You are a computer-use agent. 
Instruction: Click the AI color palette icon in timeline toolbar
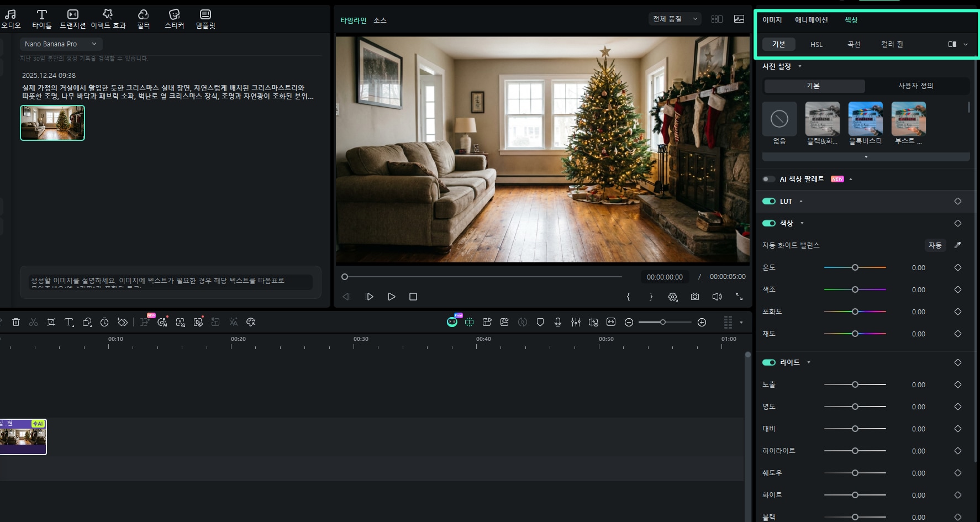pyautogui.click(x=251, y=322)
